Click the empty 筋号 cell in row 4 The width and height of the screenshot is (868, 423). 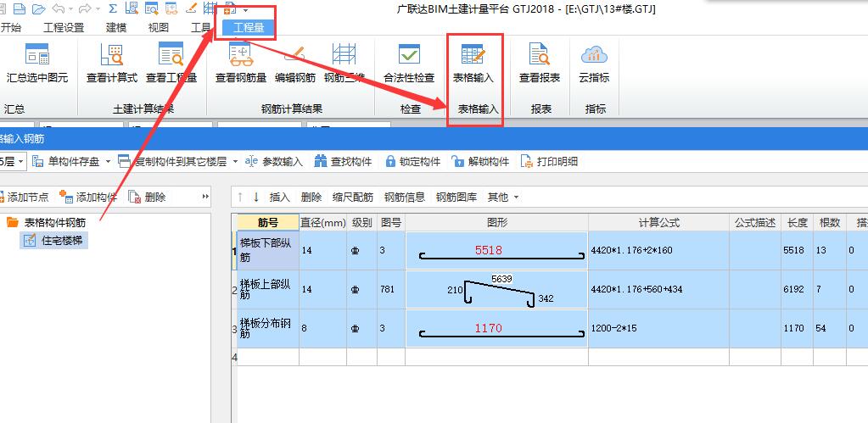[x=268, y=357]
